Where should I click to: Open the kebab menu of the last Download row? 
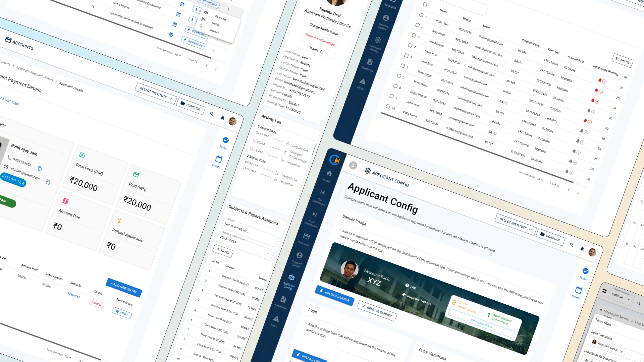213,50
